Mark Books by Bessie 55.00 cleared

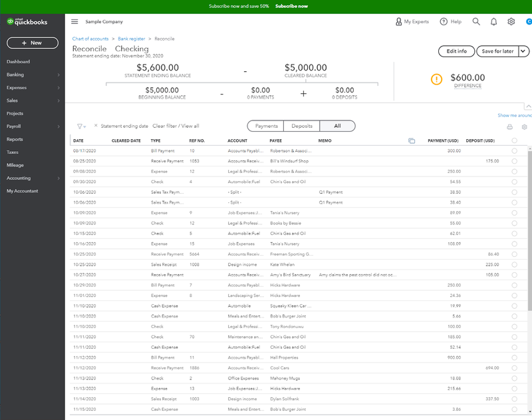514,223
